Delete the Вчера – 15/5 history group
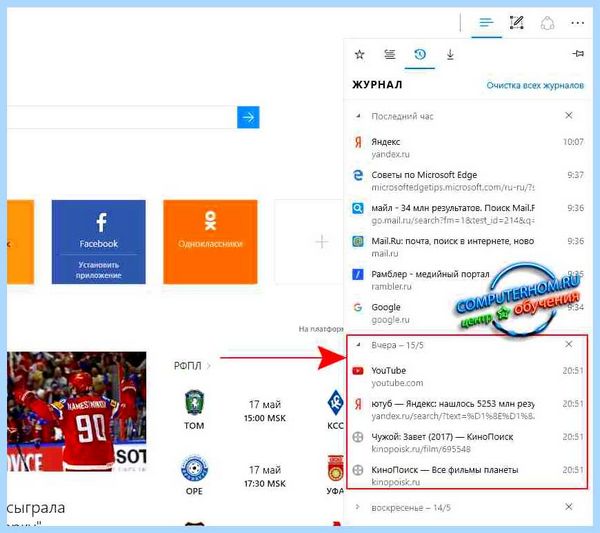This screenshot has height=533, width=600. pos(569,344)
